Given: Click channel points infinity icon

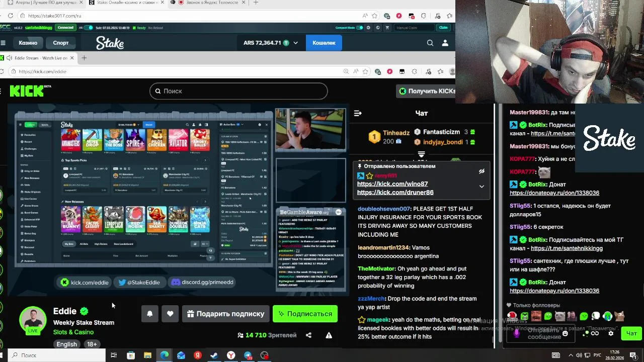Looking at the screenshot, I should click(x=594, y=333).
